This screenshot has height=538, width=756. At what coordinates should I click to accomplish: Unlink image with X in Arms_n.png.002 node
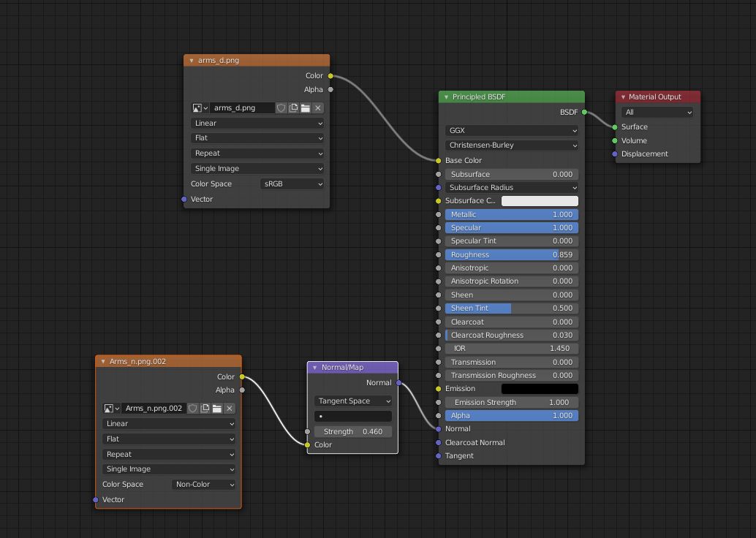pos(230,409)
